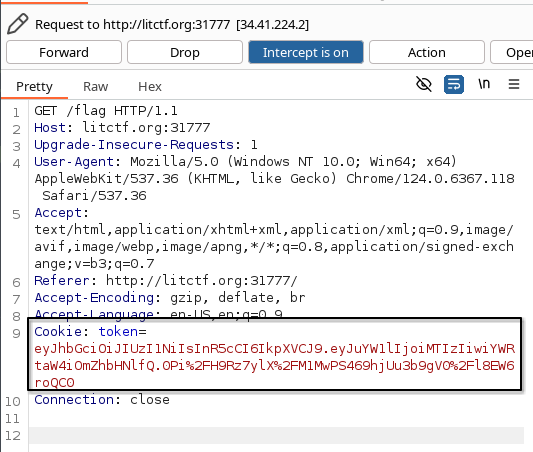Switch to the Pretty tab
Image resolution: width=533 pixels, height=452 pixels.
point(34,87)
